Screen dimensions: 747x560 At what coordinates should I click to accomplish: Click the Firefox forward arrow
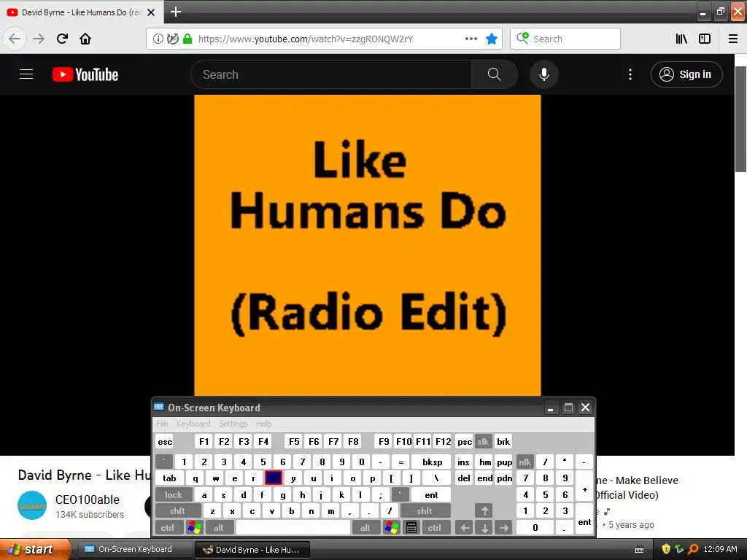[39, 39]
